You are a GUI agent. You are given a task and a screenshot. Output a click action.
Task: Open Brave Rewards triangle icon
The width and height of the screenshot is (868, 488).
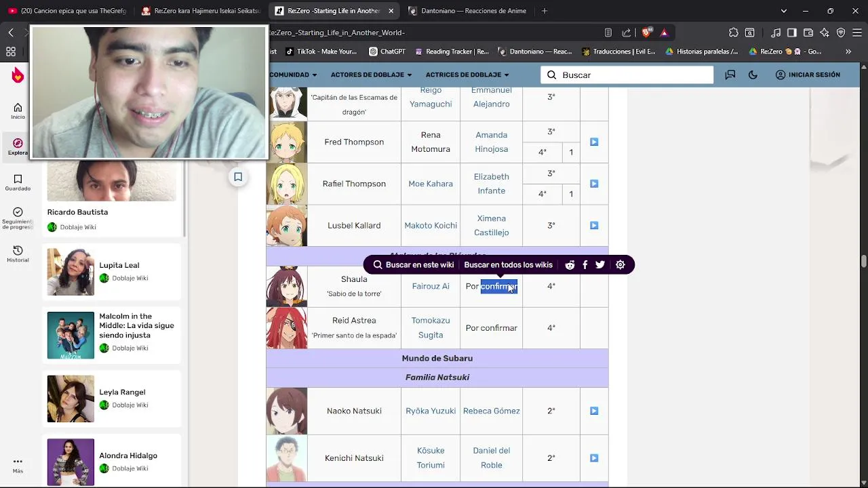tap(664, 33)
